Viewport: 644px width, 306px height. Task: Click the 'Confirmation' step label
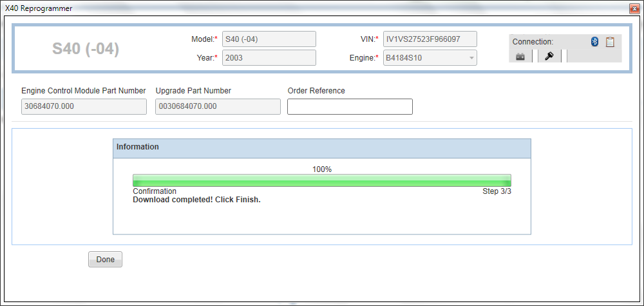pos(155,191)
